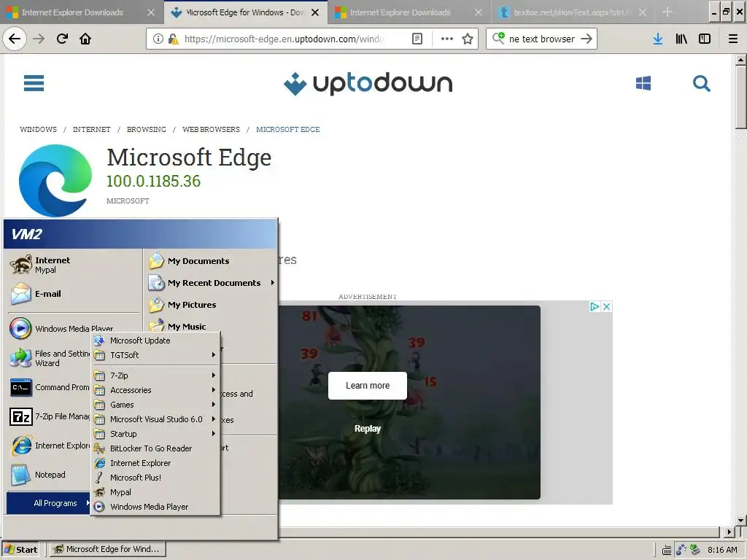Open the WINDOWS breadcrumb link
747x560 pixels.
(x=38, y=130)
